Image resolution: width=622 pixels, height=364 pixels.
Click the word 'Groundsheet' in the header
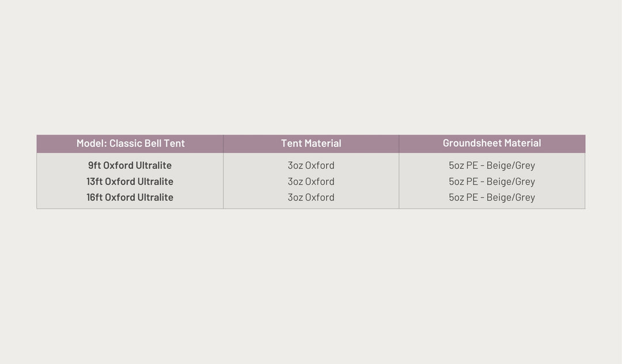tap(472, 143)
